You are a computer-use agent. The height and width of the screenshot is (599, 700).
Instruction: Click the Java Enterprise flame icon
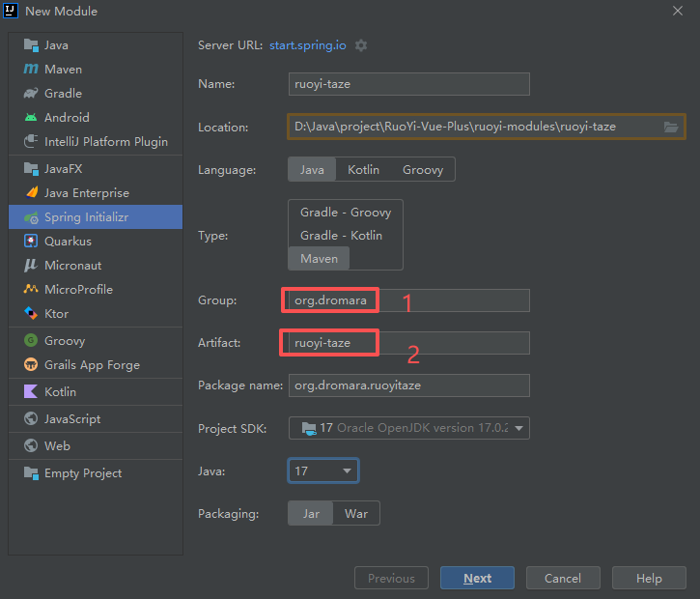click(32, 192)
